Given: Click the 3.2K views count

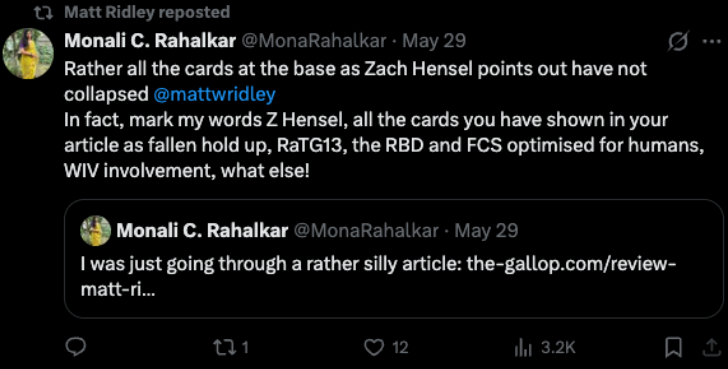Looking at the screenshot, I should [559, 348].
